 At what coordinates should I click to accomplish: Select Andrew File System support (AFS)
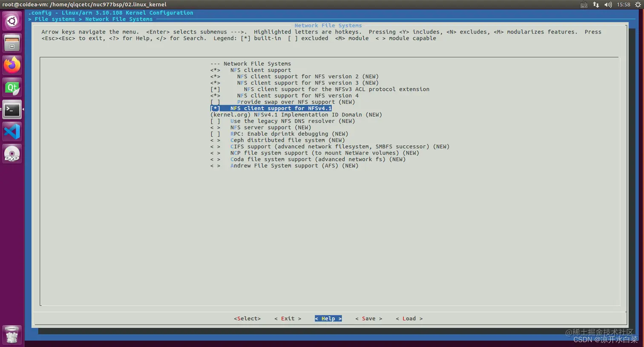[284, 166]
